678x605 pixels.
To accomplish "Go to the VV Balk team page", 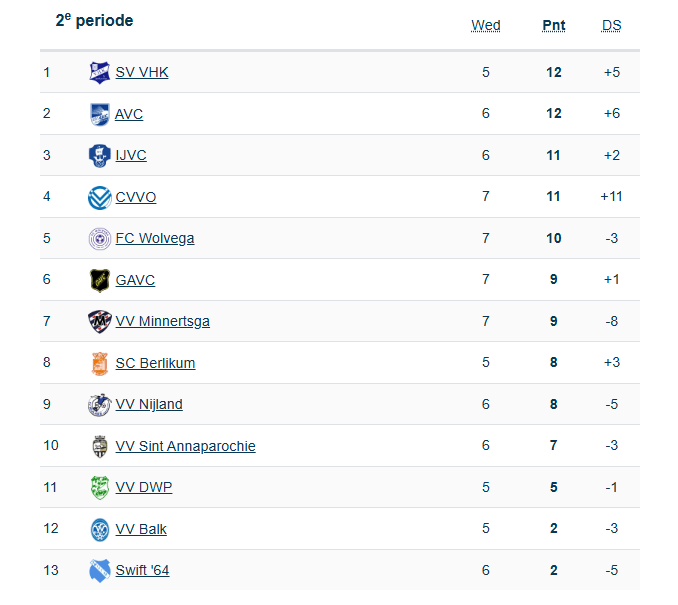I will pos(142,529).
